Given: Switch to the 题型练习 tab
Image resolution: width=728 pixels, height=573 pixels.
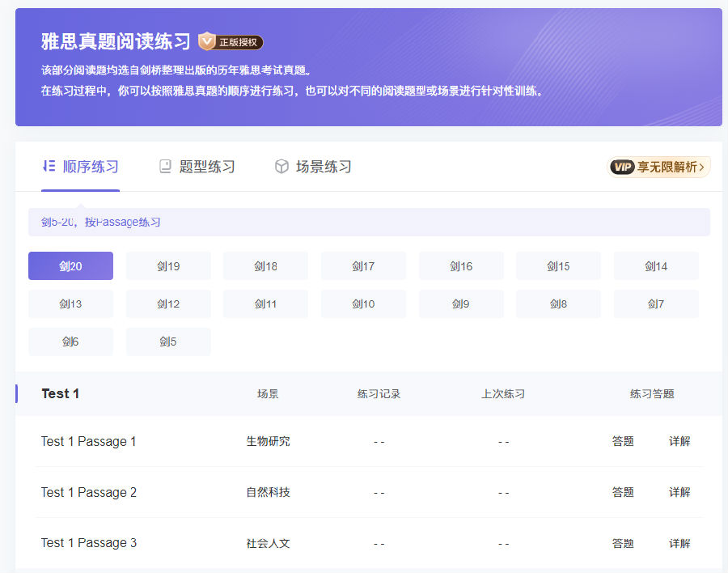Looking at the screenshot, I should coord(207,167).
